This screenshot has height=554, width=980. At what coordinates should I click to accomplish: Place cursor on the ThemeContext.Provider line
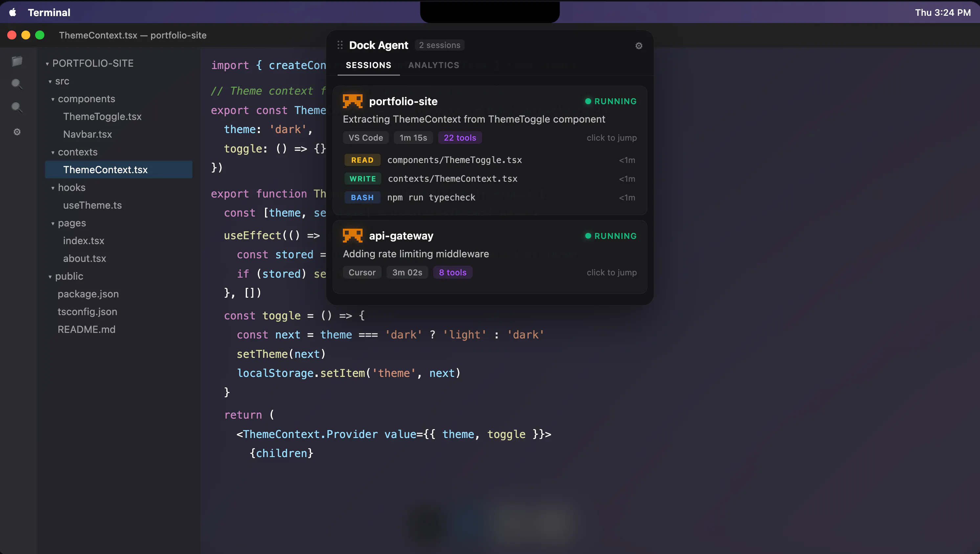click(394, 434)
